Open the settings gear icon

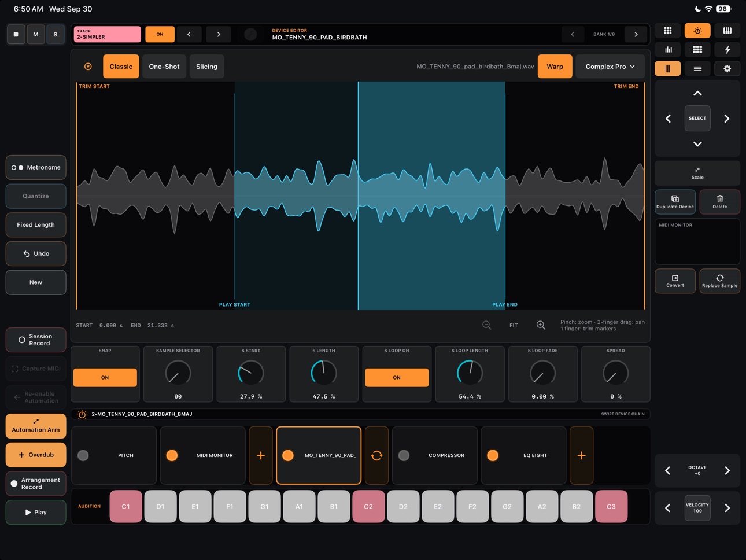pos(727,69)
